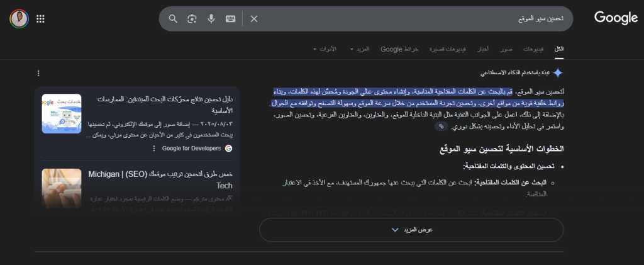Viewport: 644px width, 265px height.
Task: Click عرض المزيد show more button
Action: [411, 230]
